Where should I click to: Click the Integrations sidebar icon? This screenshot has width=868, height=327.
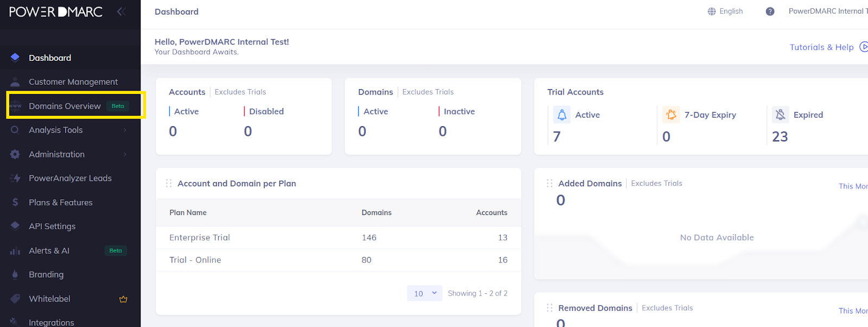15,322
